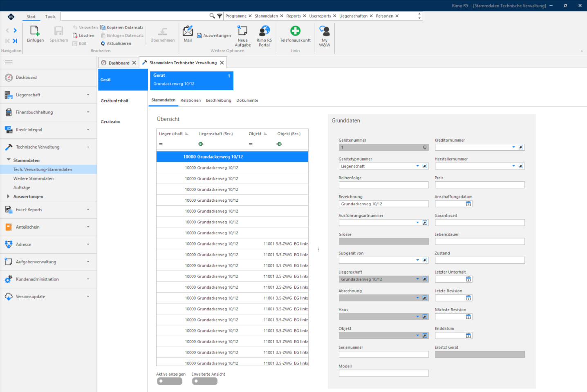Switch to the Relationen tab
The height and width of the screenshot is (392, 587).
pyautogui.click(x=190, y=100)
